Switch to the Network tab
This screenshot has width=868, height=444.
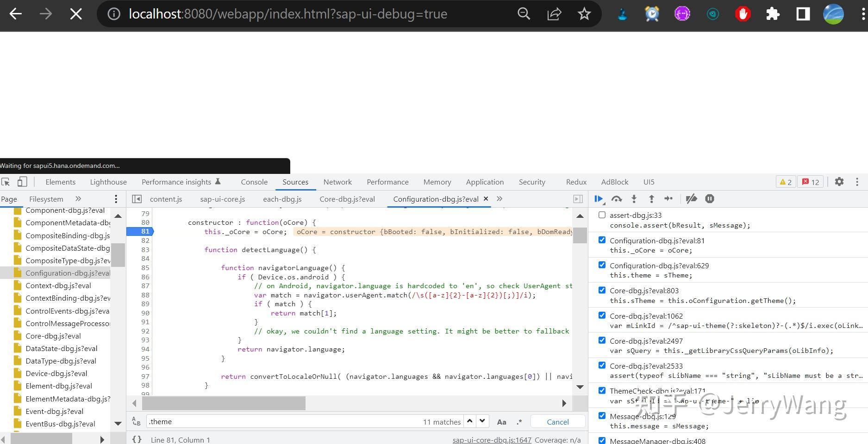337,182
